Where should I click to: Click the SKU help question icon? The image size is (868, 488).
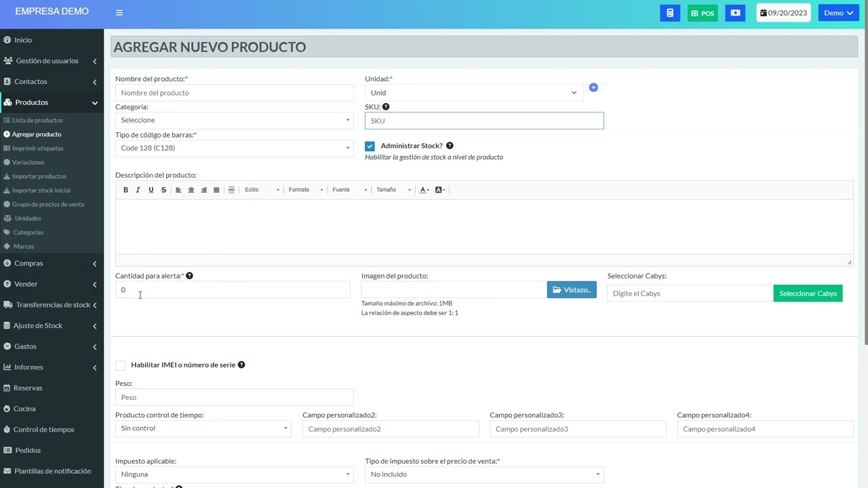(x=386, y=106)
